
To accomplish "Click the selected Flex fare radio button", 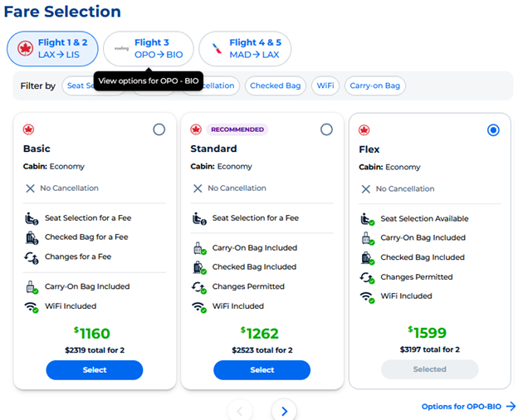I will pyautogui.click(x=493, y=130).
